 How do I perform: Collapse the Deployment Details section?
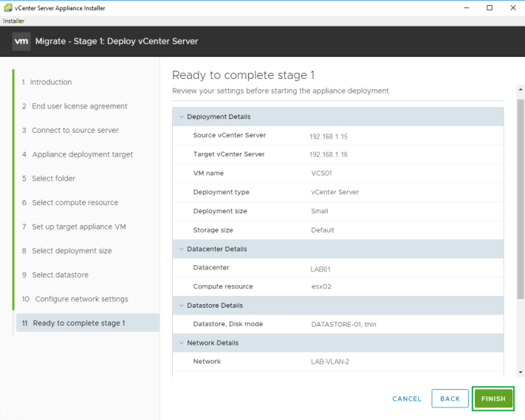pyautogui.click(x=182, y=117)
